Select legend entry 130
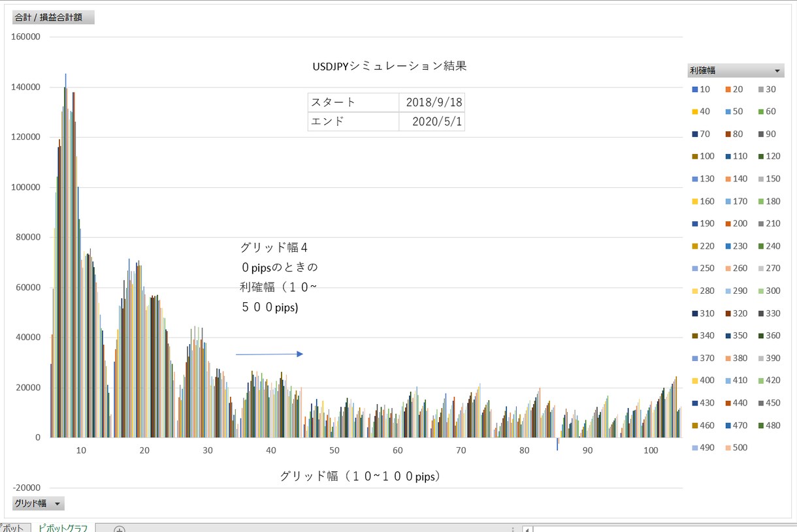The image size is (797, 532). point(704,179)
